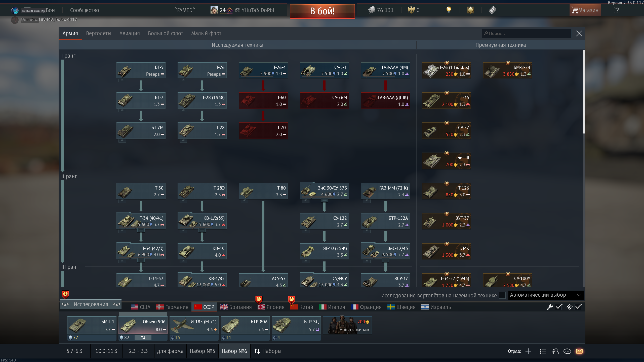644x362 pixels.
Task: Open the chat bubble icon
Action: (567, 351)
